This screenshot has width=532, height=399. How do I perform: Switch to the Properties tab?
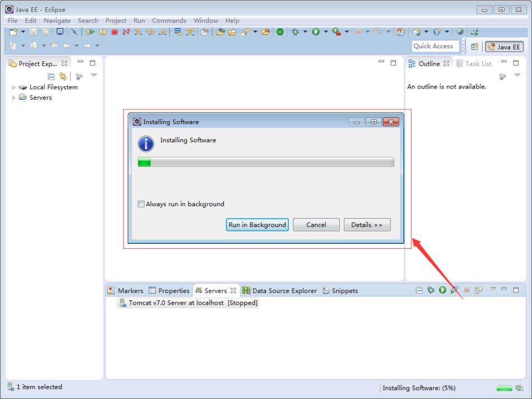click(169, 291)
